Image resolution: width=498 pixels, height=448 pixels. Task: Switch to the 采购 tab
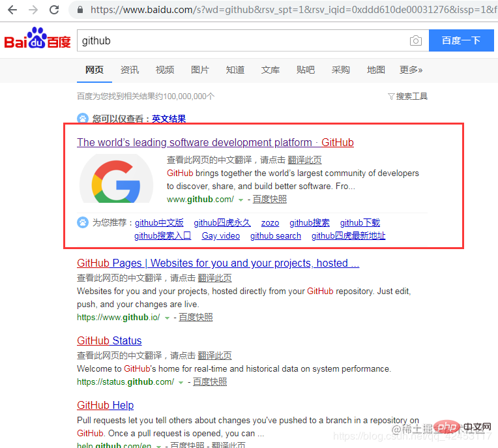[341, 70]
